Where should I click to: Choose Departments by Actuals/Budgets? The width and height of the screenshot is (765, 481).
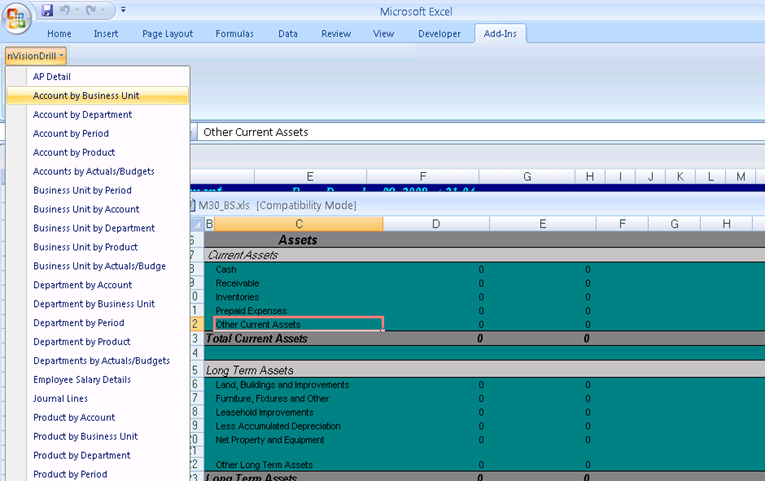click(x=98, y=361)
